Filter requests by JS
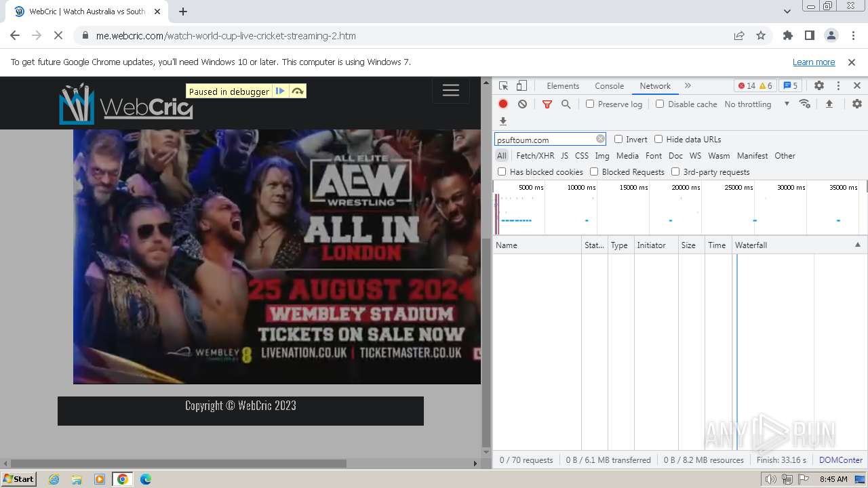 (564, 155)
